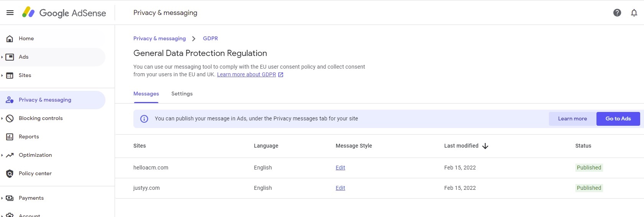Image resolution: width=644 pixels, height=217 pixels.
Task: Click English language for helloacm.com
Action: 263,168
